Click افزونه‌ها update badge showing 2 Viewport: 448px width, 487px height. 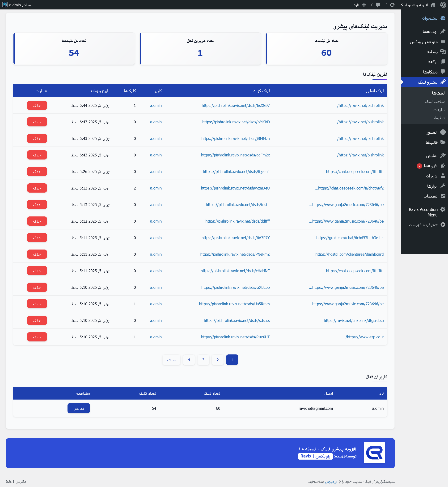tap(419, 166)
